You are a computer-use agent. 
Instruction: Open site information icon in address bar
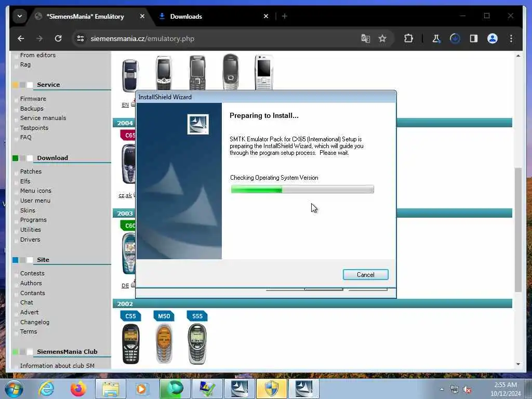(81, 38)
